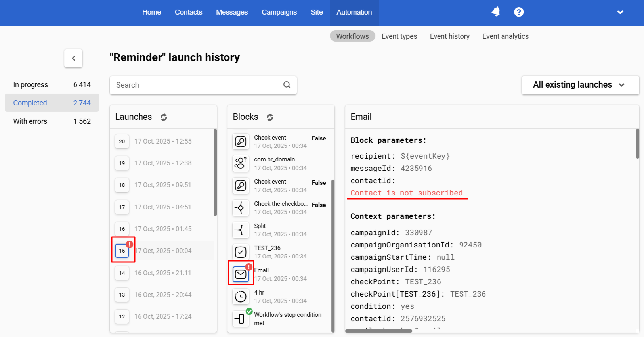Switch to the Event history tab

tap(450, 36)
